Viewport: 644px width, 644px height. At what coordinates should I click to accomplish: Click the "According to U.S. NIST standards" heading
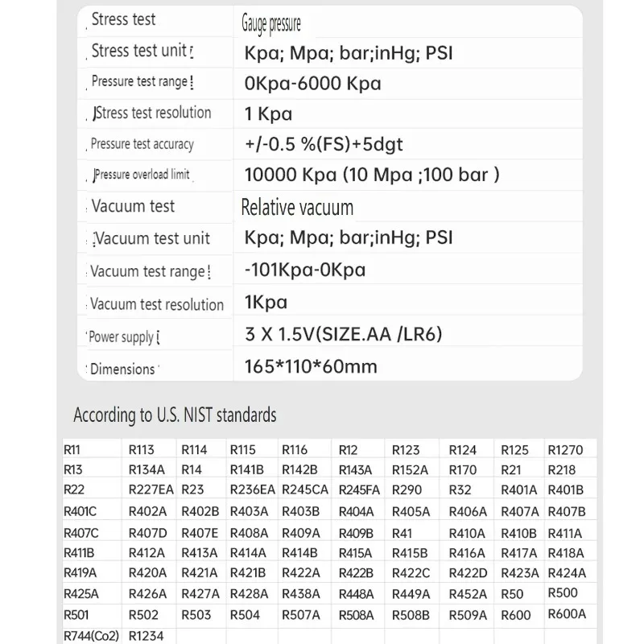pos(175,415)
